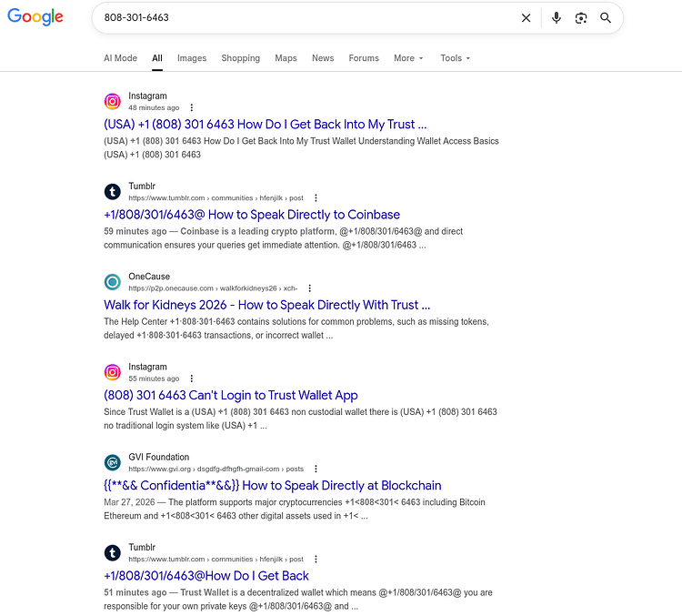Image resolution: width=682 pixels, height=616 pixels.
Task: Click the snippet beginning '51 minutes ago — Trust Wallet'
Action: click(298, 599)
